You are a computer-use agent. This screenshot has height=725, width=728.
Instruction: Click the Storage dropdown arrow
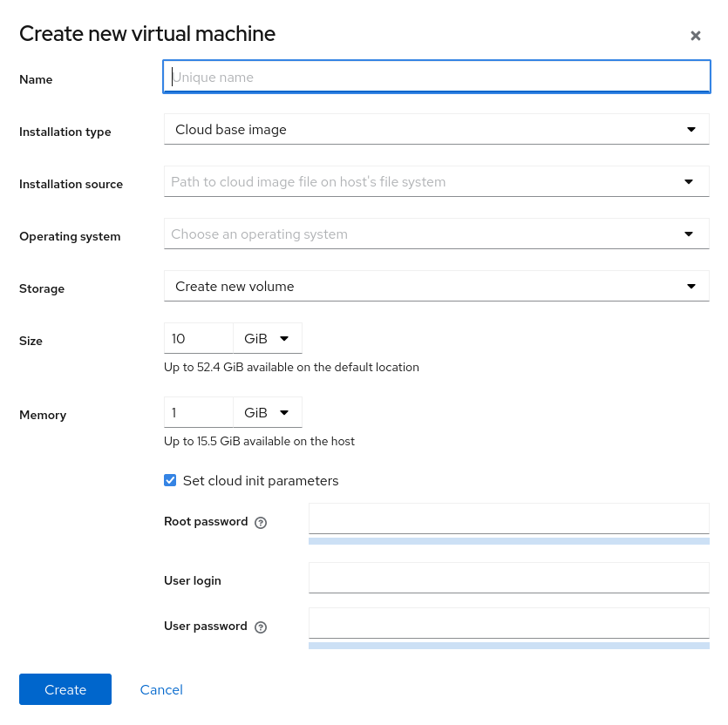pos(691,285)
